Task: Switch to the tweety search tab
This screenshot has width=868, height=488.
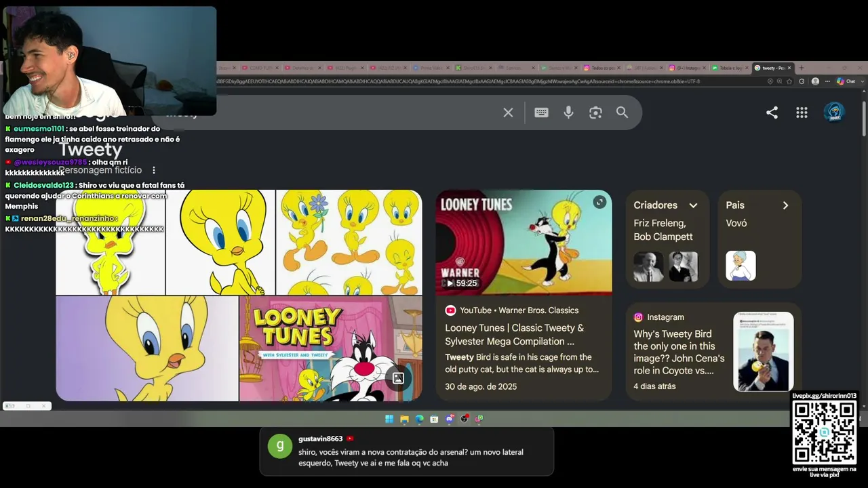Action: coord(772,68)
